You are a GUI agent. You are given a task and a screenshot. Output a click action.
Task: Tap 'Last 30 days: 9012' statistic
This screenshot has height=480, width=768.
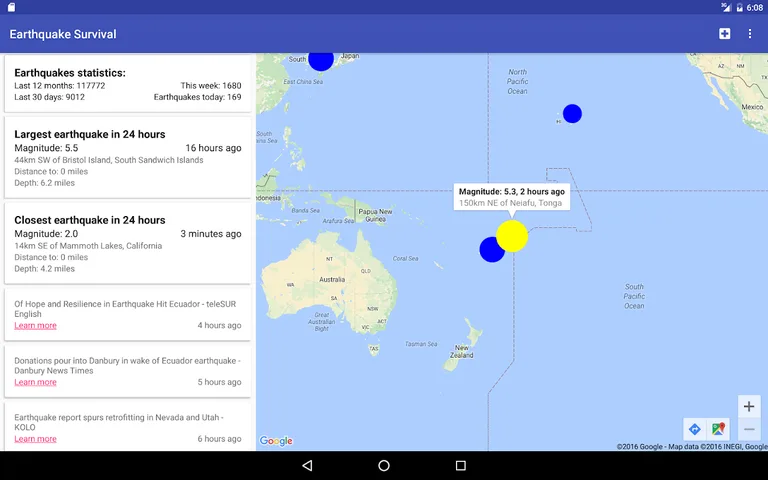(x=49, y=97)
